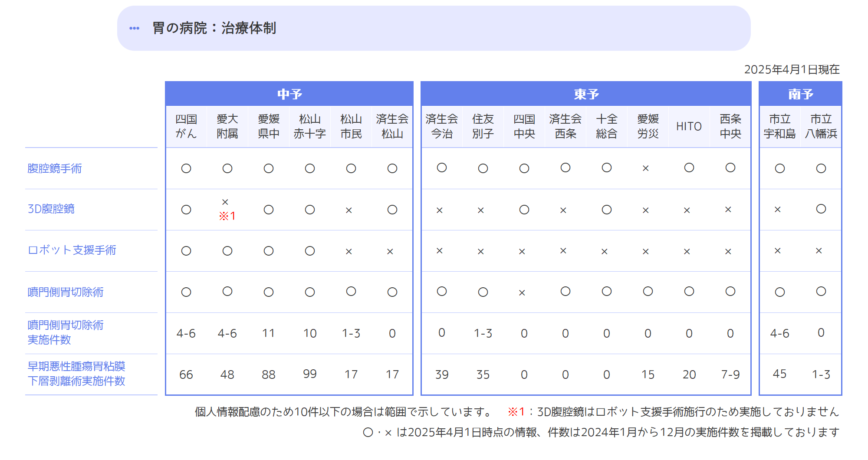Image resolution: width=868 pixels, height=460 pixels.
Task: Click the circle for 済生会松山 3D腹腔鏡
Action: point(392,210)
